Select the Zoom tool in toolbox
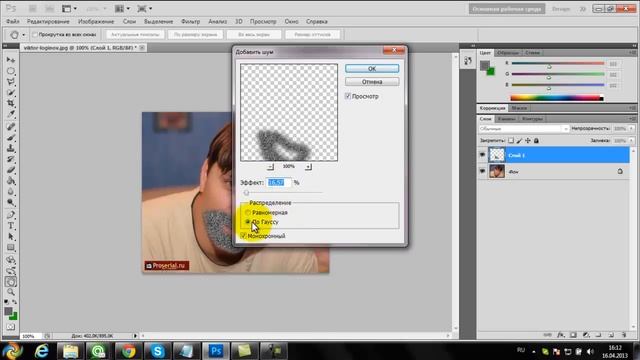The image size is (640, 360). click(x=11, y=292)
